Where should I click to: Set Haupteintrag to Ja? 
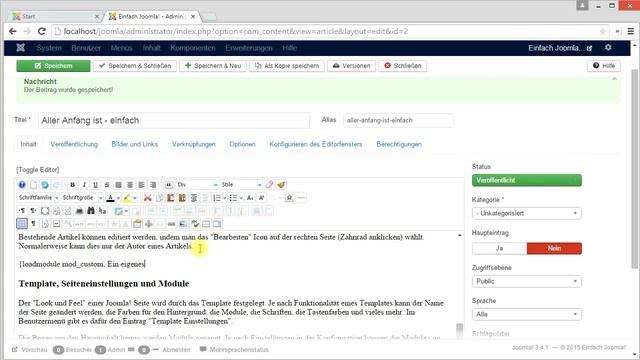500,248
